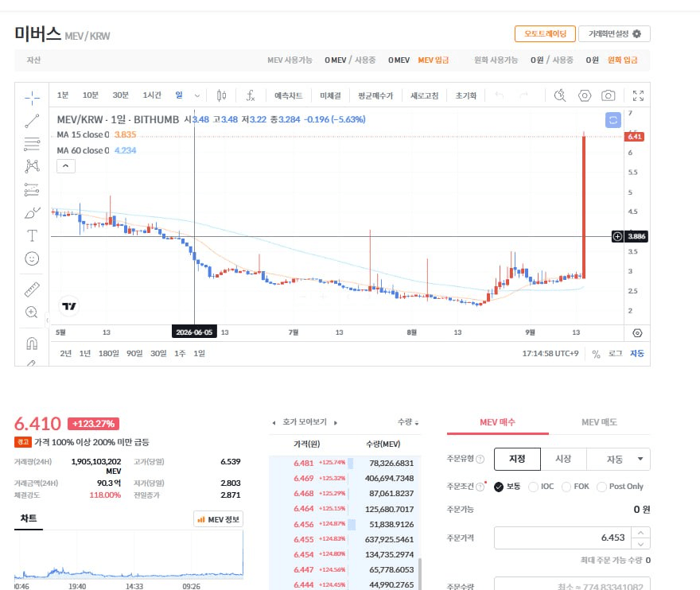Click the 초기화 reset button
Viewport: 700px width, 590px height.
465,95
